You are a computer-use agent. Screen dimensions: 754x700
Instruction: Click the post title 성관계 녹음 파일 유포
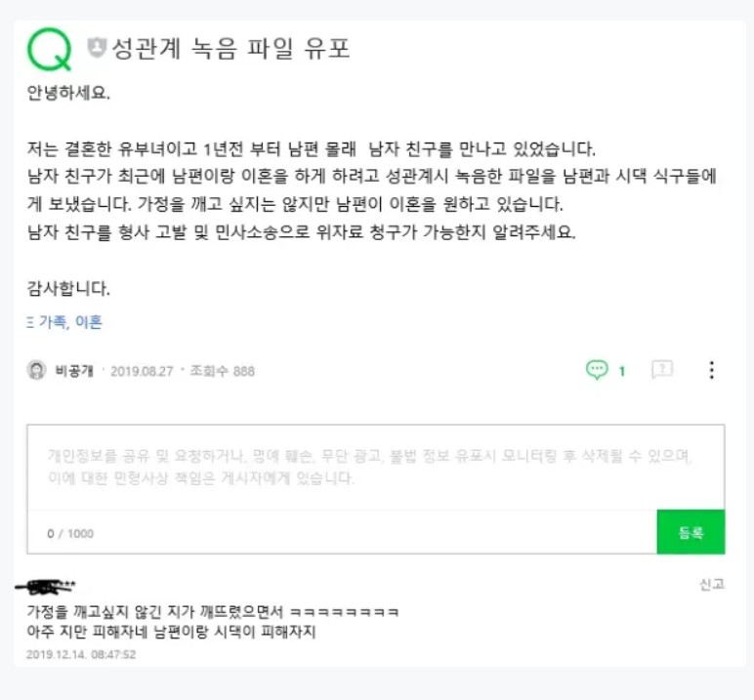[230, 49]
